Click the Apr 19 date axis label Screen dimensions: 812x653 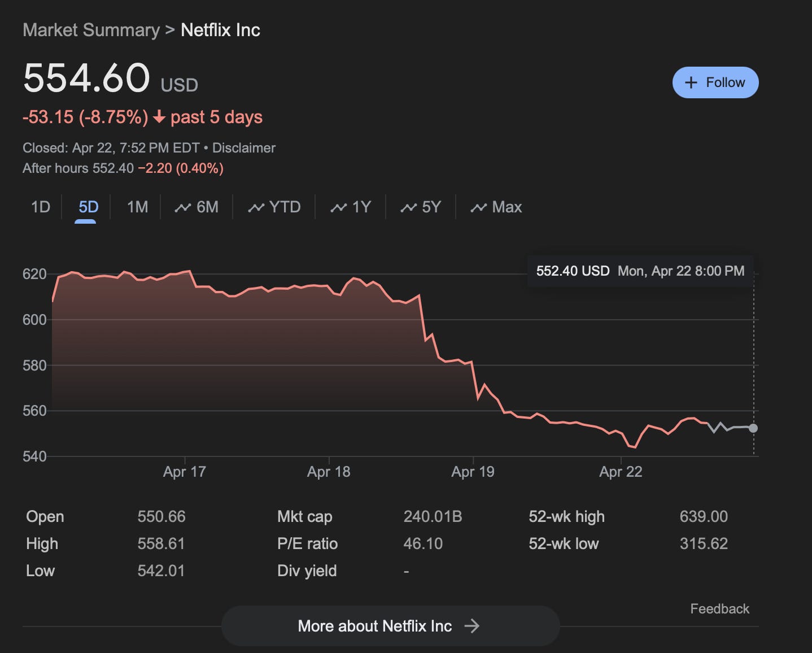473,472
